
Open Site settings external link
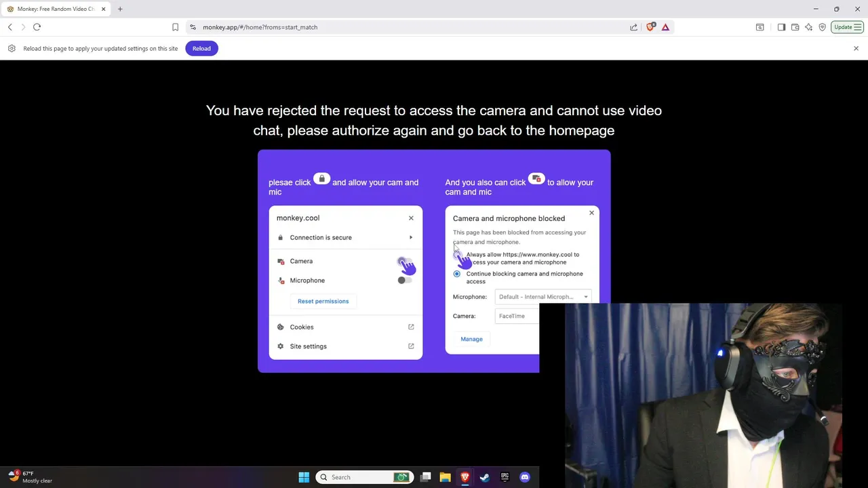pos(411,346)
